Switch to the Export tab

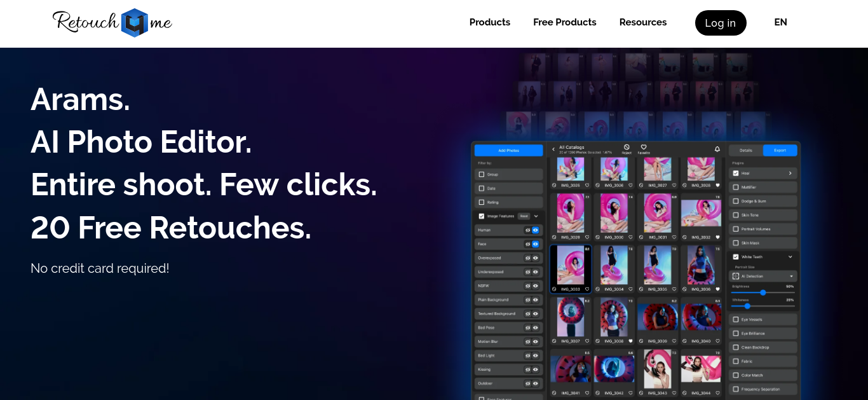780,150
